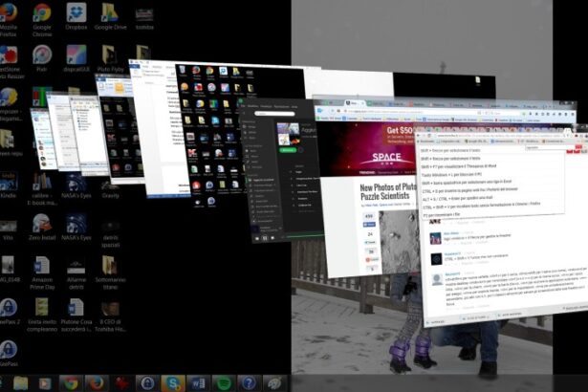Open Skype from the taskbar

tap(171, 382)
